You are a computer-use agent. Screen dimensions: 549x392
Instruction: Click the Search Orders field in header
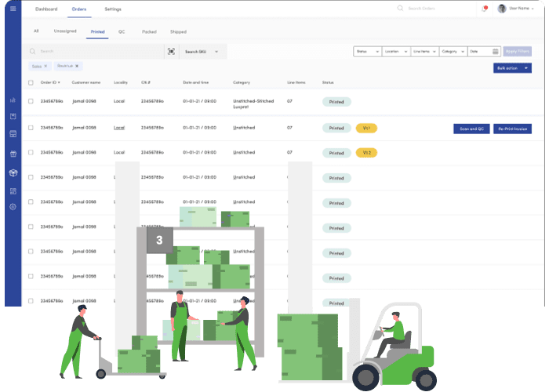pos(431,9)
